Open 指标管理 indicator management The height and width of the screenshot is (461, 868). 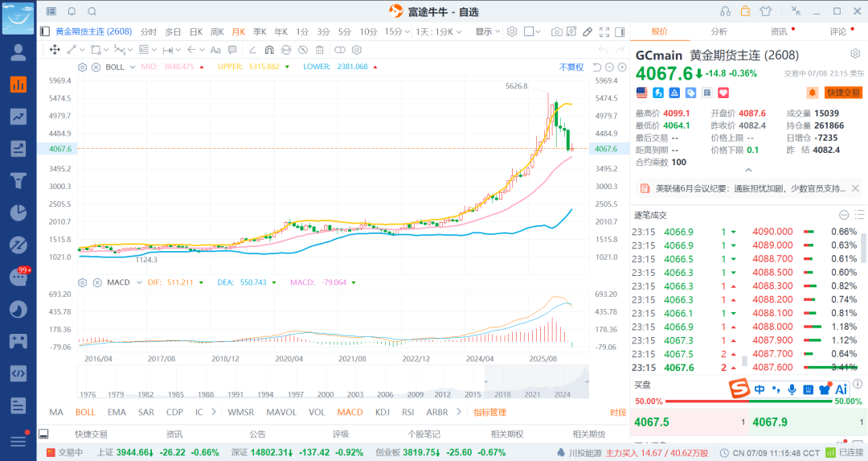coord(490,412)
